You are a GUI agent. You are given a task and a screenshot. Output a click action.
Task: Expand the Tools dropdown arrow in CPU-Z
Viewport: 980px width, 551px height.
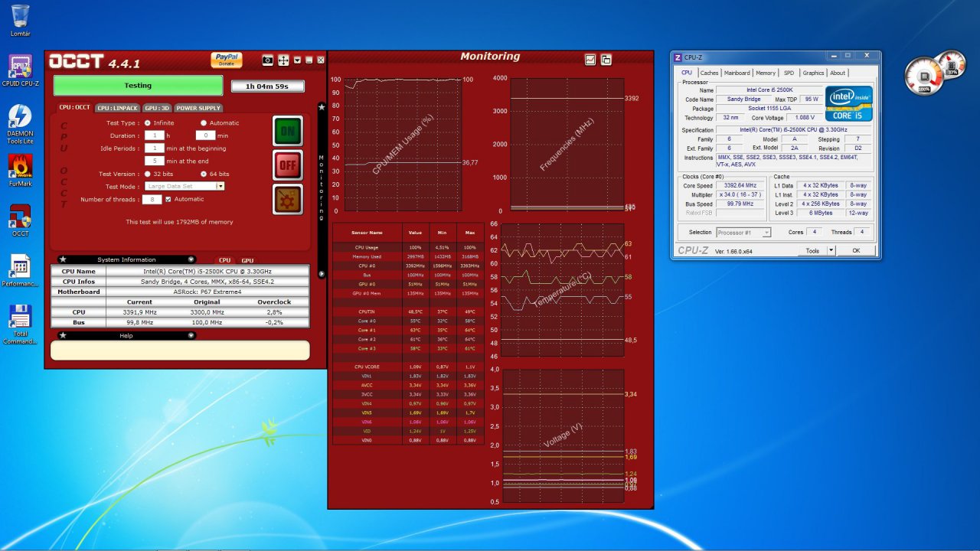[x=831, y=251]
